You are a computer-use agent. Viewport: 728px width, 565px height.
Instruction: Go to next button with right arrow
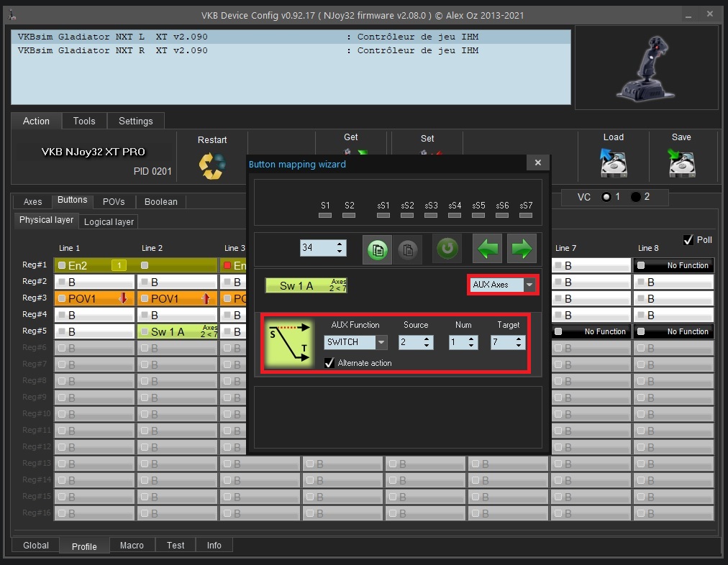point(522,248)
